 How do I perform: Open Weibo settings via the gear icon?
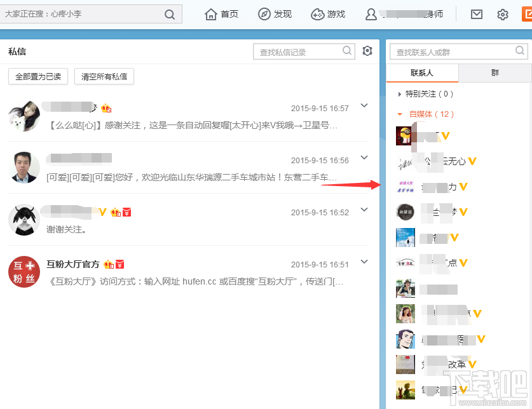point(502,14)
